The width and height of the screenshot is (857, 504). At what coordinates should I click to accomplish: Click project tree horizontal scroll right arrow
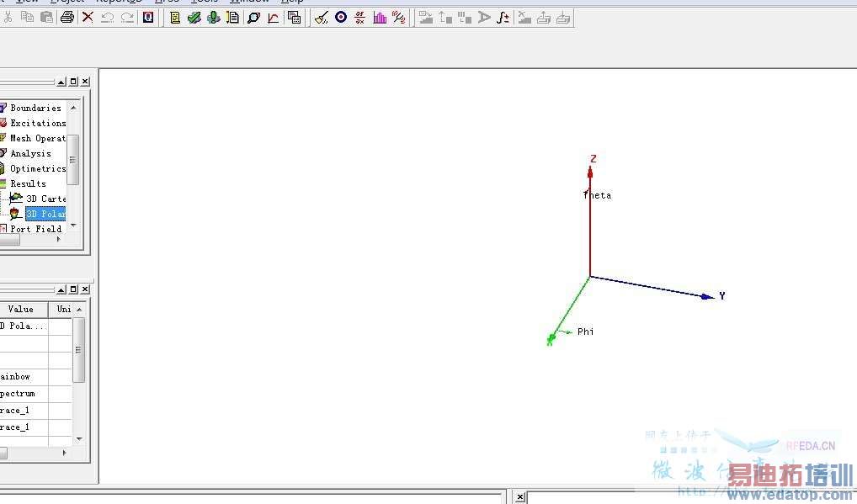[58, 239]
